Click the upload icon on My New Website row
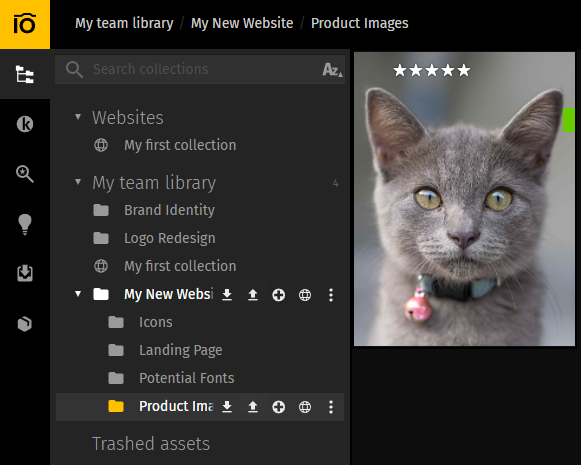581x465 pixels. (x=253, y=295)
